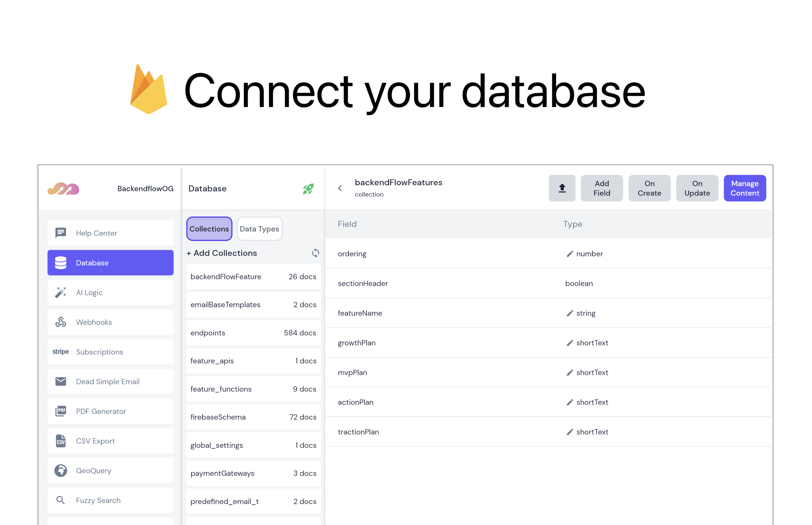
Task: Open GeoQuery in the sidebar
Action: click(x=110, y=470)
